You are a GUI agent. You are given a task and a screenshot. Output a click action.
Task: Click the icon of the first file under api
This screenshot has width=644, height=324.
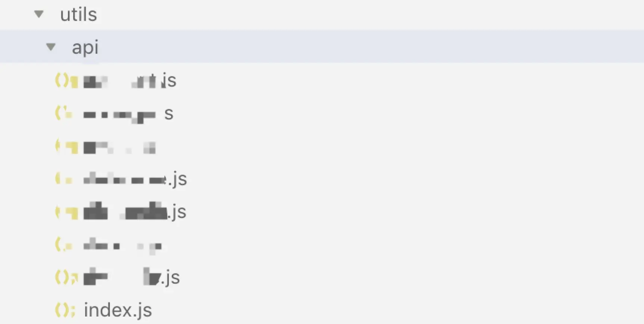(66, 81)
